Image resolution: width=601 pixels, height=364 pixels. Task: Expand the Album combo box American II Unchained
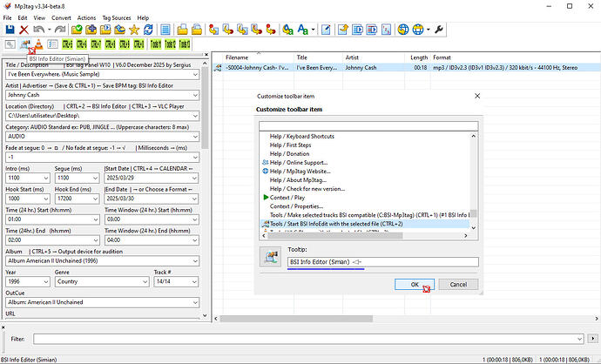tap(195, 261)
